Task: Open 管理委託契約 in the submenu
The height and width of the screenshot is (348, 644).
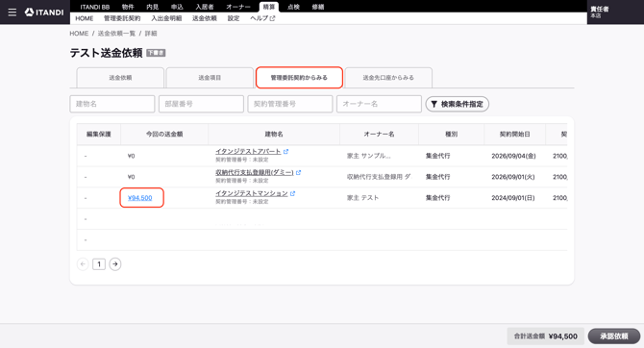Action: pos(122,18)
